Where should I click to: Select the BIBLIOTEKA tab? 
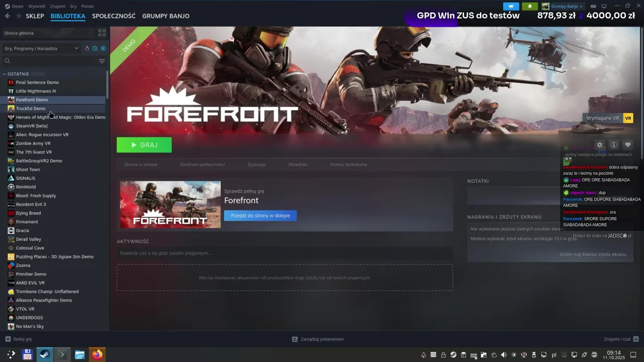(68, 16)
